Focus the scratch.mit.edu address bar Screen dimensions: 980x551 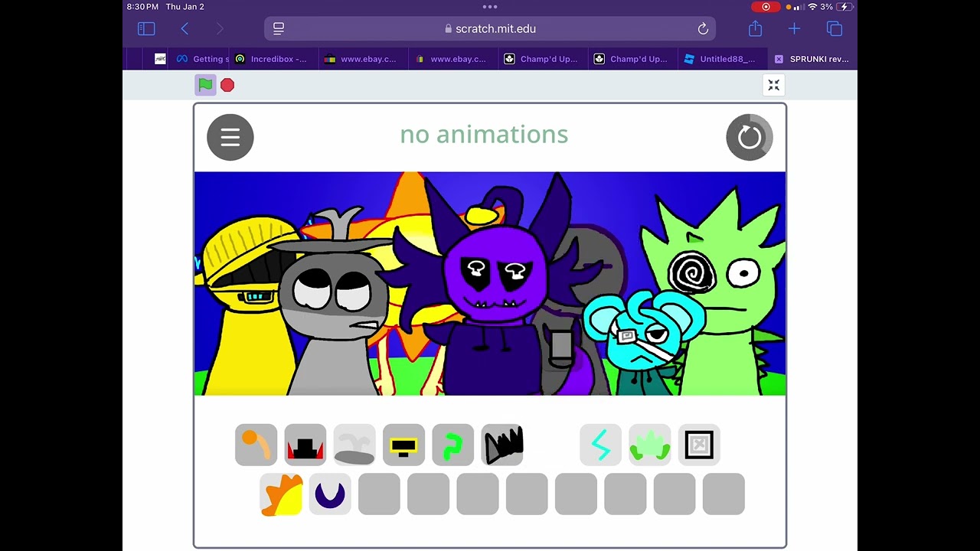pos(490,29)
